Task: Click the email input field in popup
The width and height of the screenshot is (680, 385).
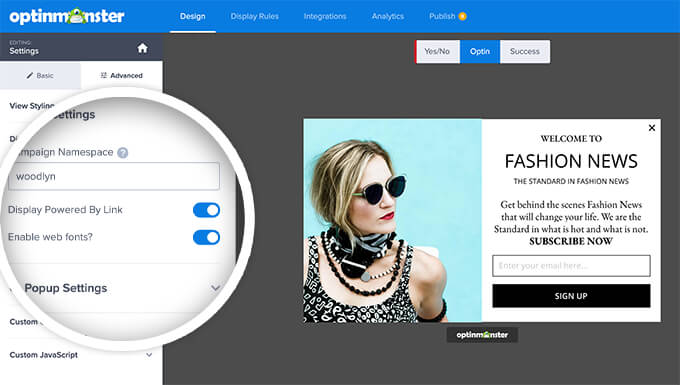Action: (x=571, y=266)
